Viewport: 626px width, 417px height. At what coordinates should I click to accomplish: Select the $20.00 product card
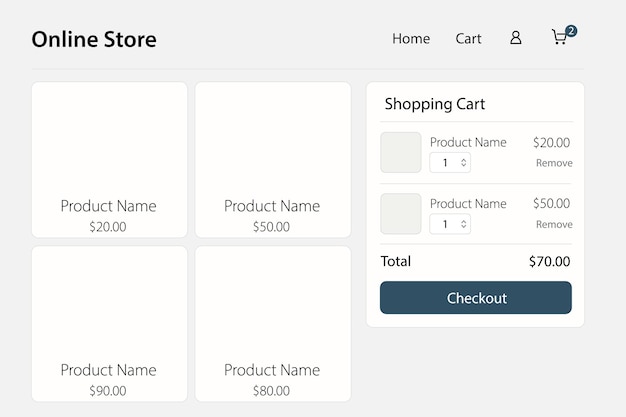pos(109,160)
